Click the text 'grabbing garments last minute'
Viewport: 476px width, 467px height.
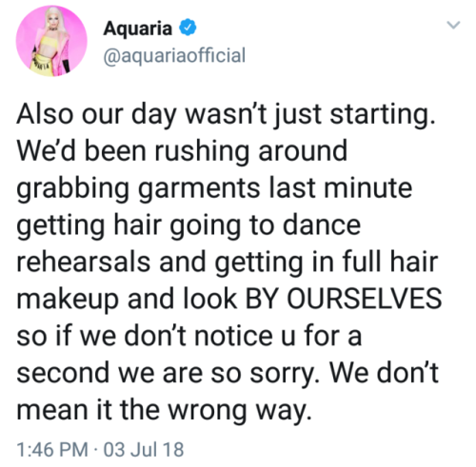[214, 189]
